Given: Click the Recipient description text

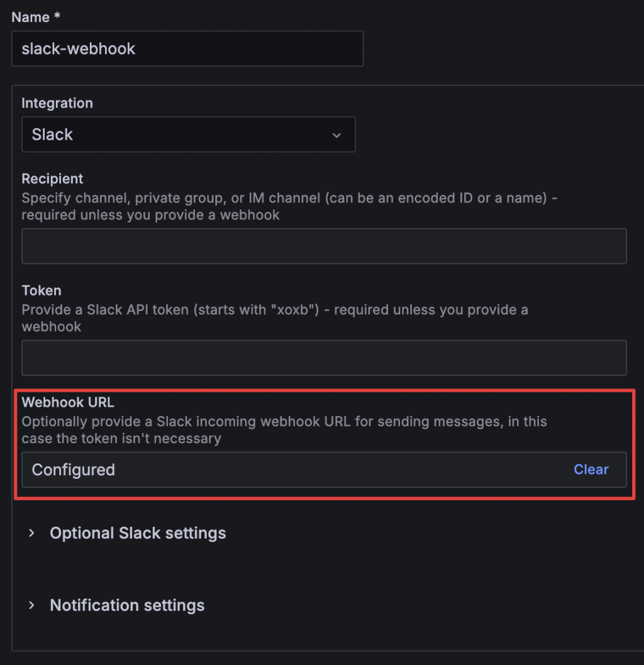Looking at the screenshot, I should [289, 206].
